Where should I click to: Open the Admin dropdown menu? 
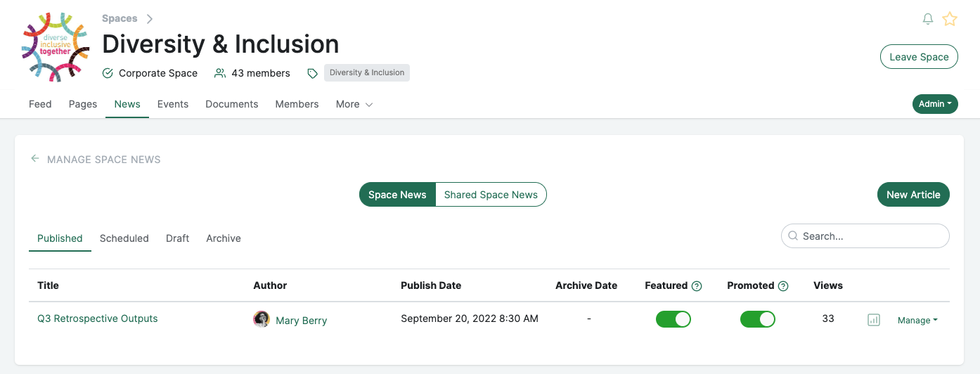click(x=935, y=104)
